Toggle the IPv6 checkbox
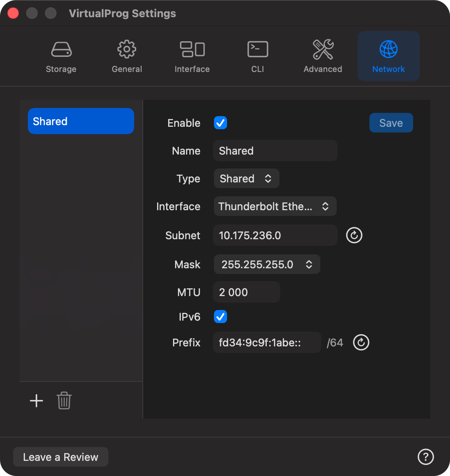The image size is (450, 476). [220, 317]
